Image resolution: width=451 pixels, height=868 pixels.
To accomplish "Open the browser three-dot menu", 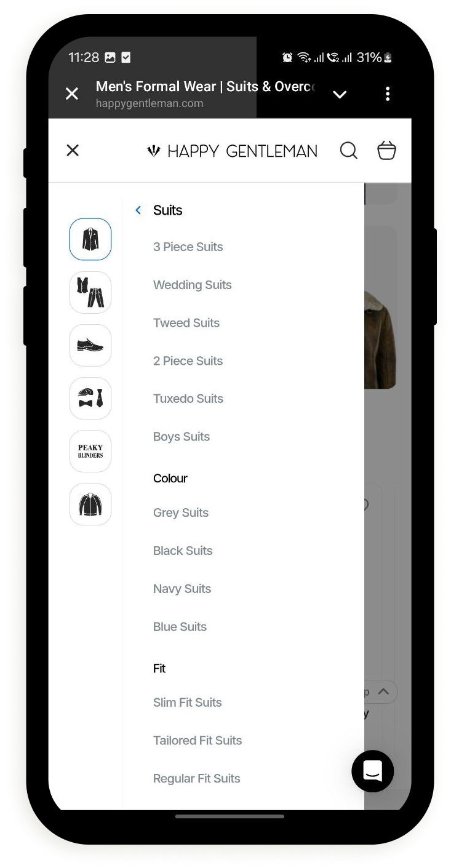I will pos(387,94).
